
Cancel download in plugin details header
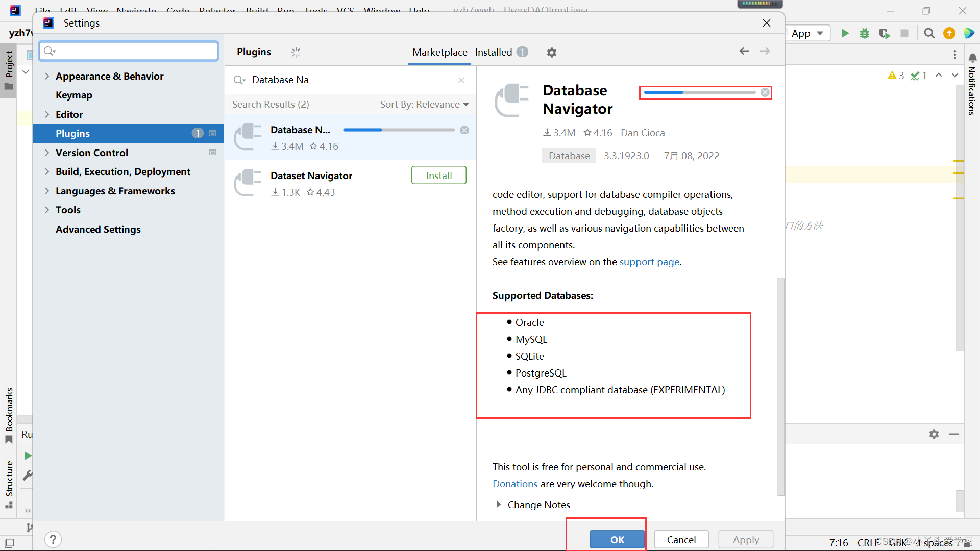tap(765, 92)
